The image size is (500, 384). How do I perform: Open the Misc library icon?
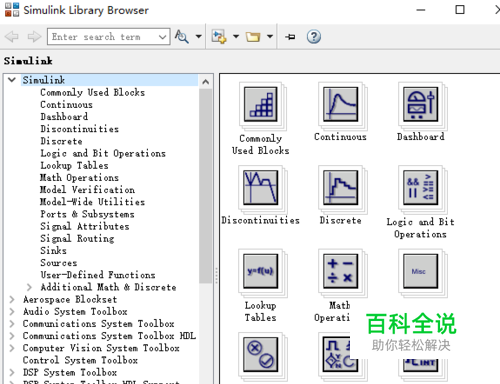point(421,271)
